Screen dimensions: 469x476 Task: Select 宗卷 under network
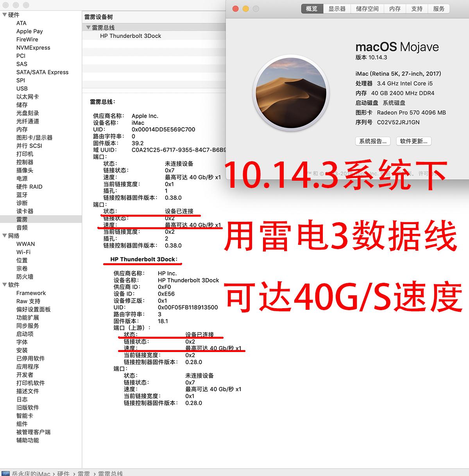(22, 269)
